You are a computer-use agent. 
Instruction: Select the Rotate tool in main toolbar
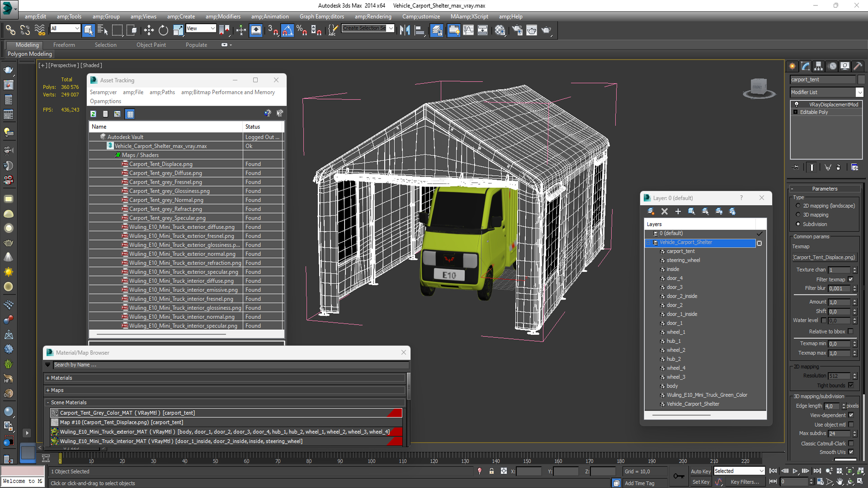[x=163, y=30]
